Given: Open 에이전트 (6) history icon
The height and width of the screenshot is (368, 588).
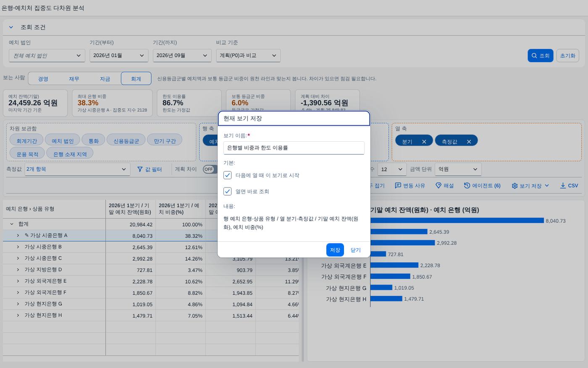Looking at the screenshot, I should point(467,185).
